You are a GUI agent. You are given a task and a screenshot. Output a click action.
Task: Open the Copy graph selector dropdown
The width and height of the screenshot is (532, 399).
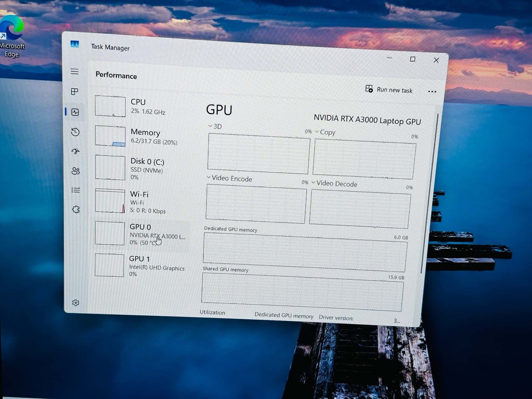tap(325, 132)
